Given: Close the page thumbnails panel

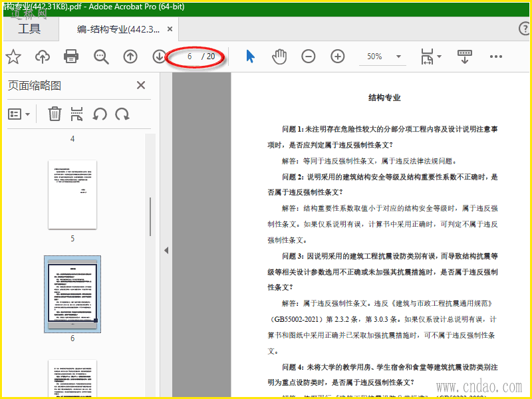Looking at the screenshot, I should (x=141, y=85).
